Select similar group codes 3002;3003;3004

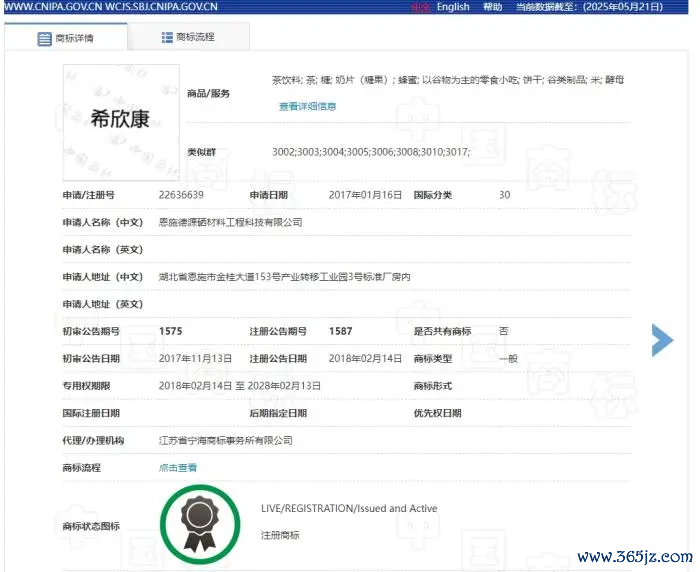pyautogui.click(x=371, y=152)
